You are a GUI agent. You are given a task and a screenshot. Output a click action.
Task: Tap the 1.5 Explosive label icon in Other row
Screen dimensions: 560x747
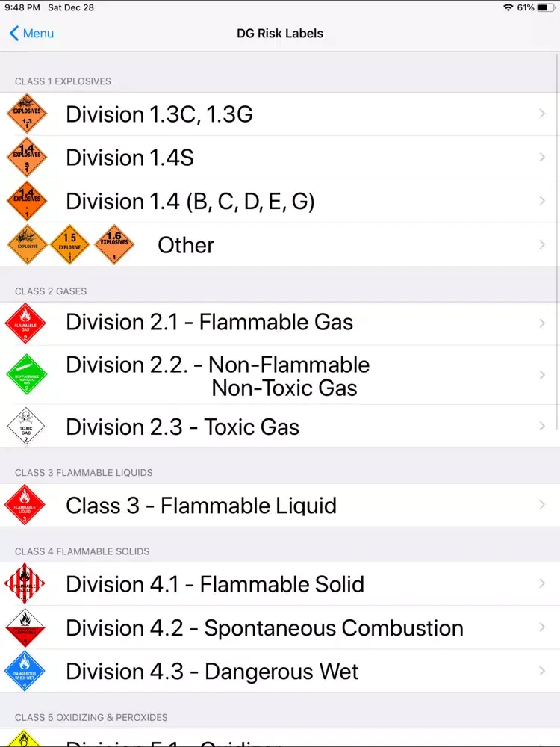(x=69, y=244)
